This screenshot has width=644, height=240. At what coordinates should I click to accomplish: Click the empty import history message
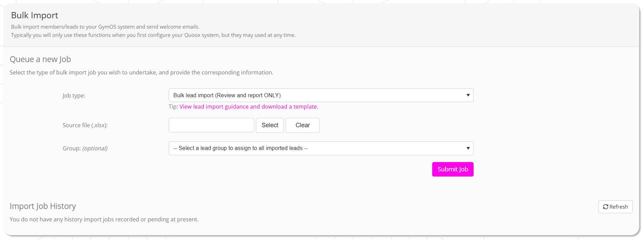pyautogui.click(x=104, y=220)
